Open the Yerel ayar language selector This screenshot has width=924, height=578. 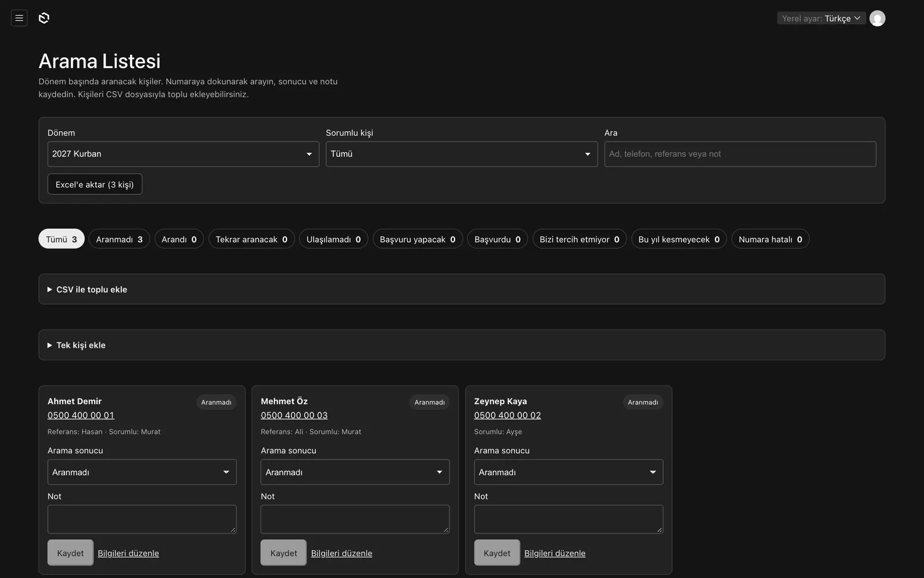[821, 18]
